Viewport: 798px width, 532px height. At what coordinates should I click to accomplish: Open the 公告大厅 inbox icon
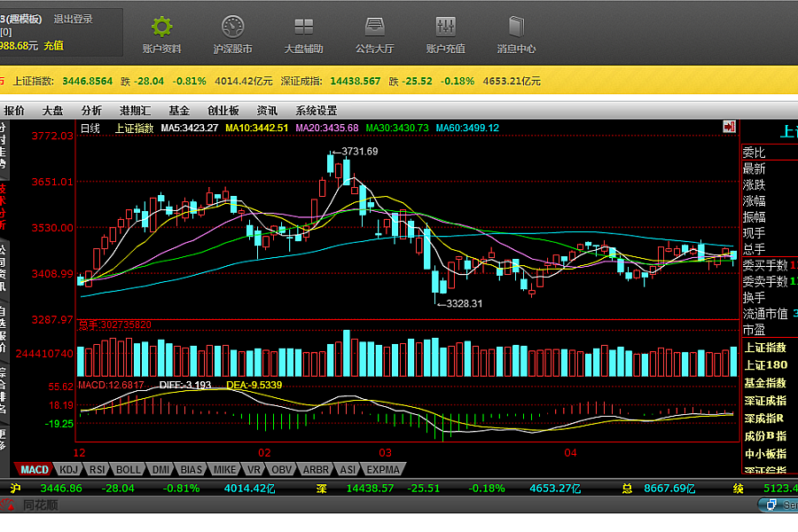click(x=374, y=27)
